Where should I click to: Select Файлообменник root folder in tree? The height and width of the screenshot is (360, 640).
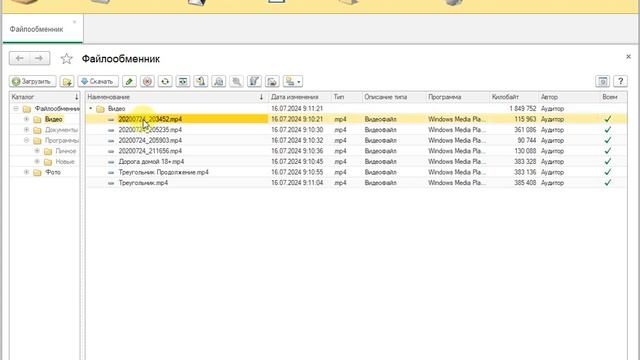(57, 109)
